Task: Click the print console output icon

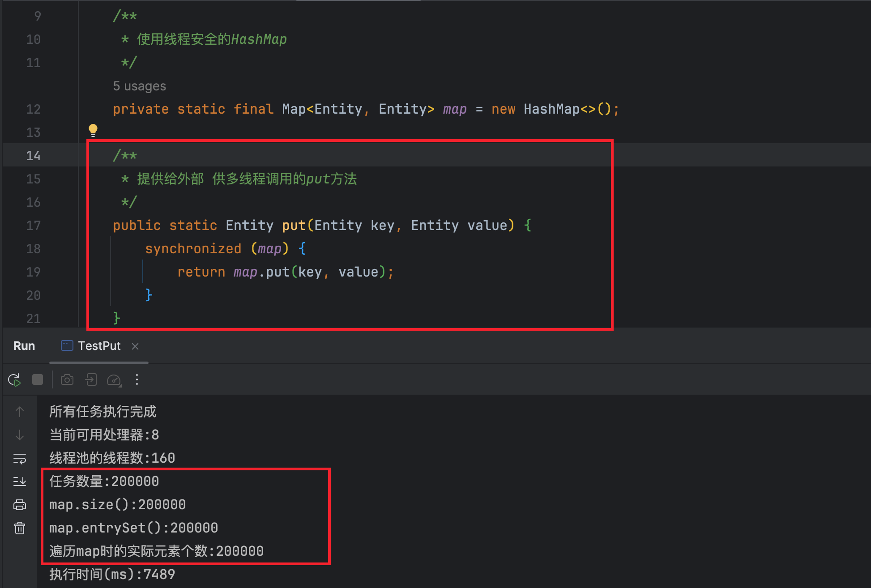Action: [x=20, y=505]
